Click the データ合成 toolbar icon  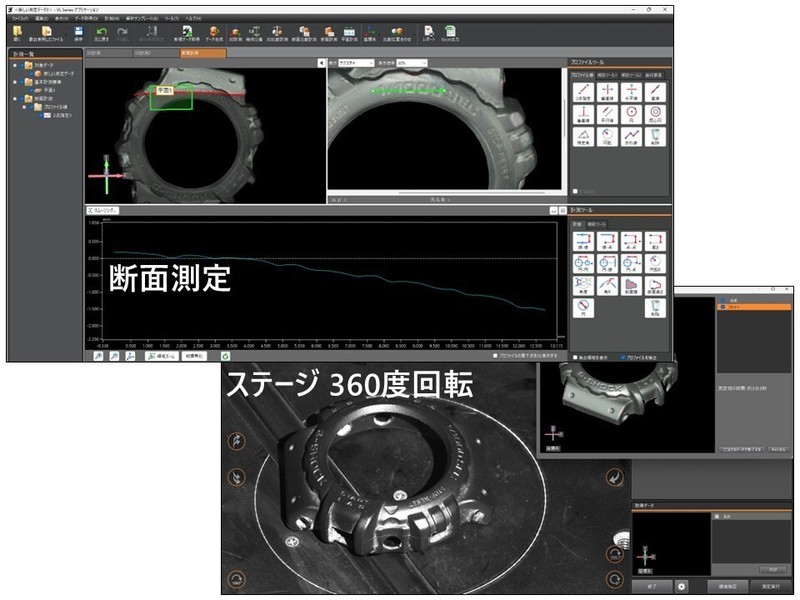214,34
